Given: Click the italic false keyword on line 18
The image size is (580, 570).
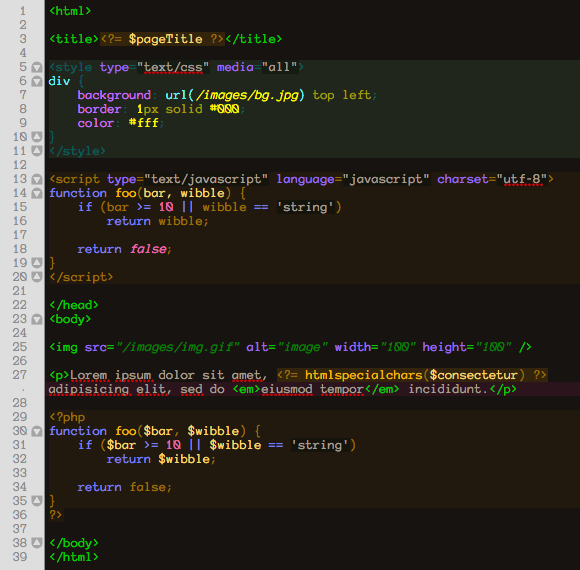Looking at the screenshot, I should click(x=148, y=249).
